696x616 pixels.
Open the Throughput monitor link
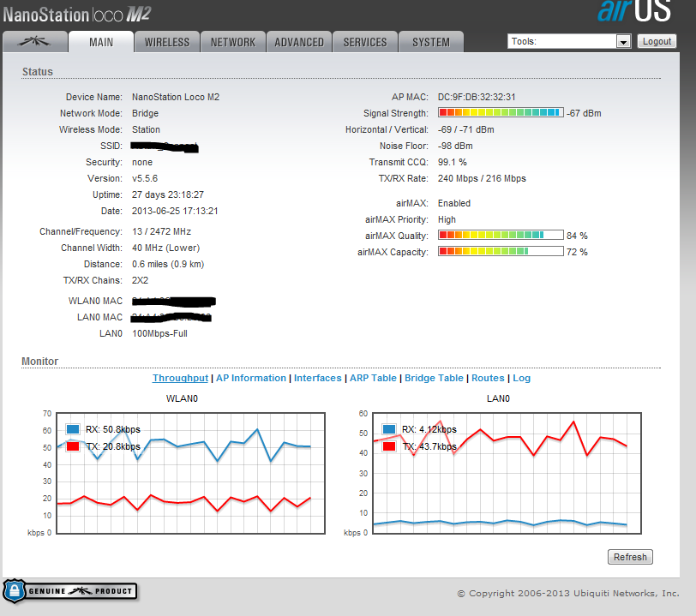180,378
